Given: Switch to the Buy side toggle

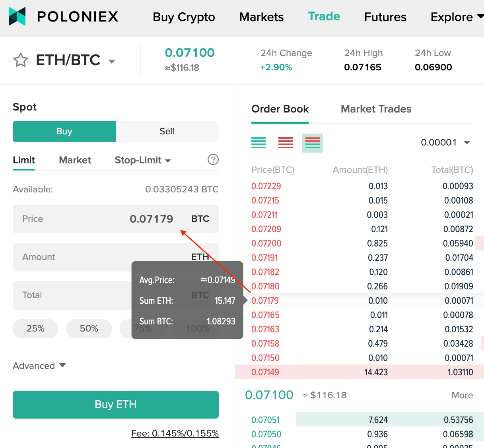Looking at the screenshot, I should click(x=64, y=132).
